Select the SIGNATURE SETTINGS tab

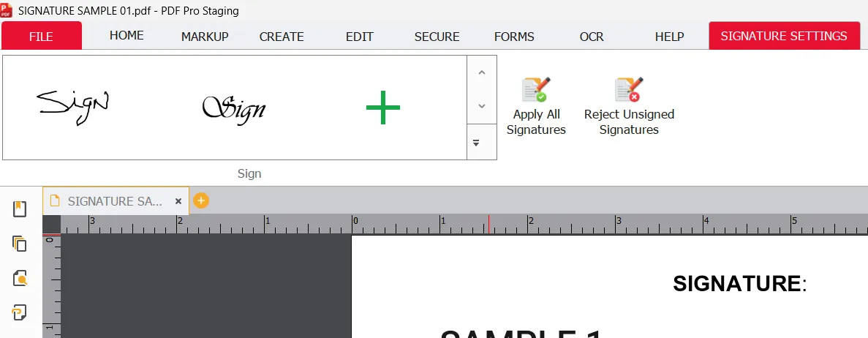point(783,36)
